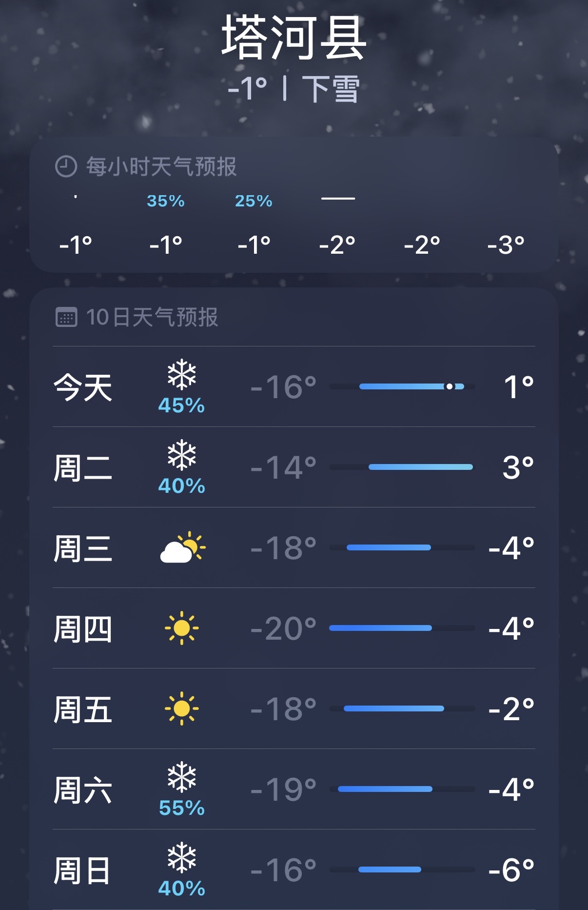
Task: Click the 周四 temperature range bar
Action: coord(402,628)
